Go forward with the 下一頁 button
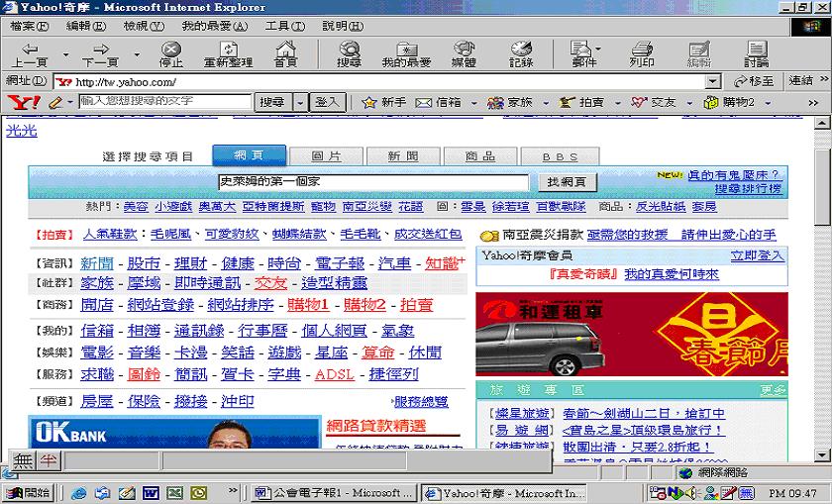Viewport: 832px width, 504px height. coord(100,54)
